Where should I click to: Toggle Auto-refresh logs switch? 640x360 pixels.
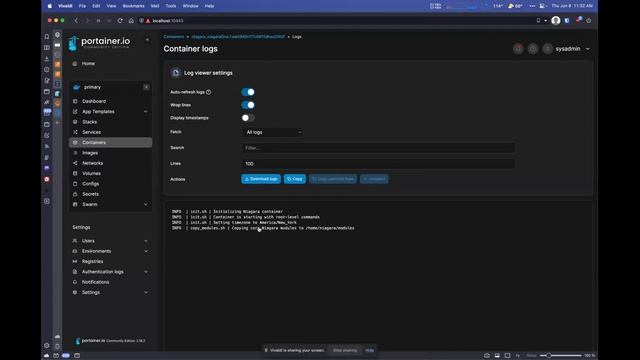click(x=248, y=92)
